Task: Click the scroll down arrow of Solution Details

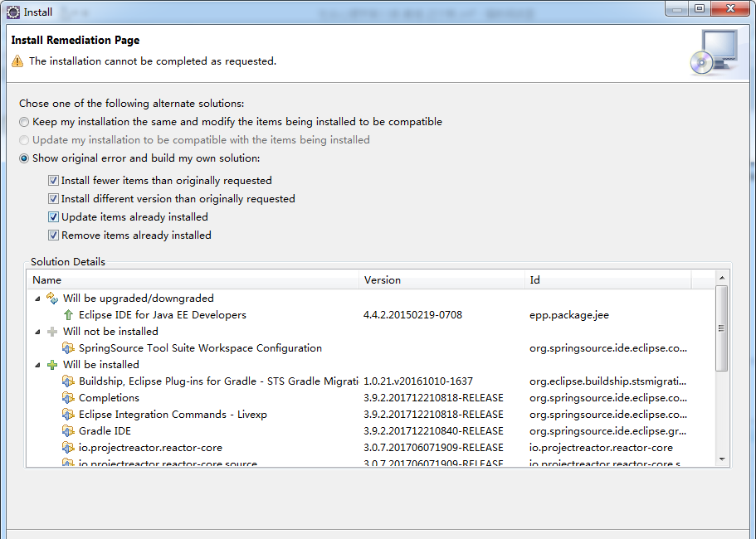Action: [722, 459]
